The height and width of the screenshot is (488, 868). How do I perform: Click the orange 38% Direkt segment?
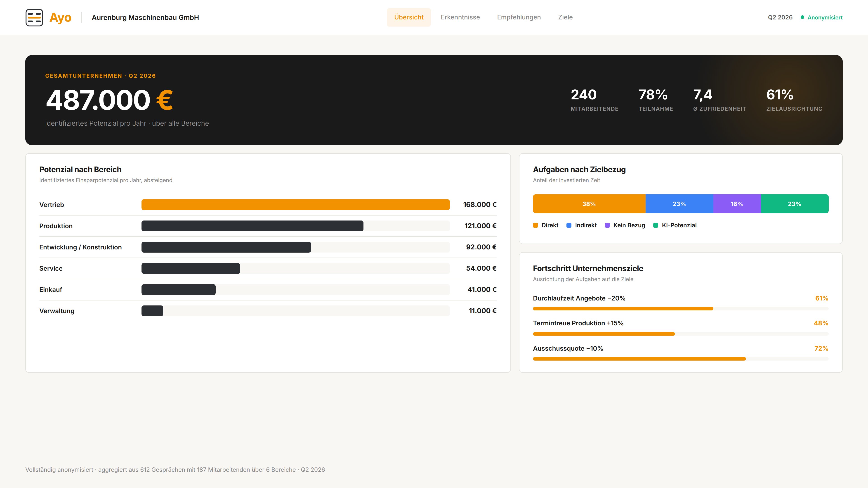[589, 204]
